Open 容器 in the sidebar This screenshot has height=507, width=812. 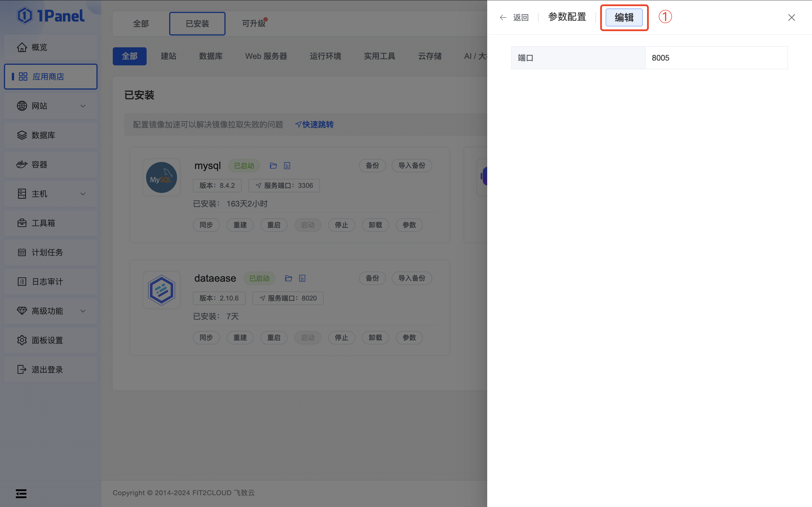click(39, 165)
